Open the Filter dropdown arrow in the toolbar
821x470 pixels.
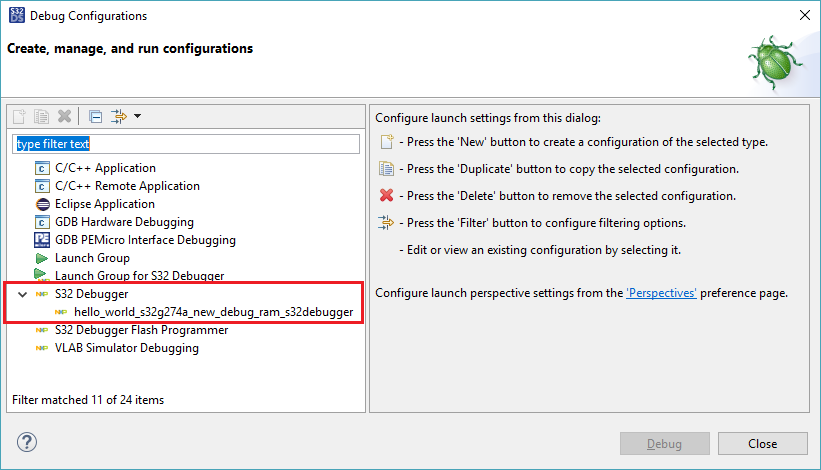pos(138,116)
